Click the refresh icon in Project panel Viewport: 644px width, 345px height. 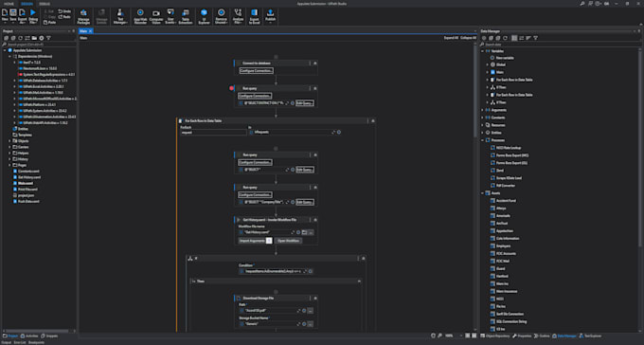(x=20, y=38)
